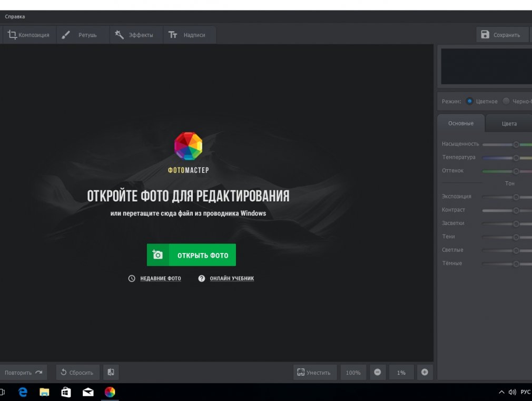The height and width of the screenshot is (401, 532).
Task: Click the Засветки slider handle
Action: [x=516, y=224]
